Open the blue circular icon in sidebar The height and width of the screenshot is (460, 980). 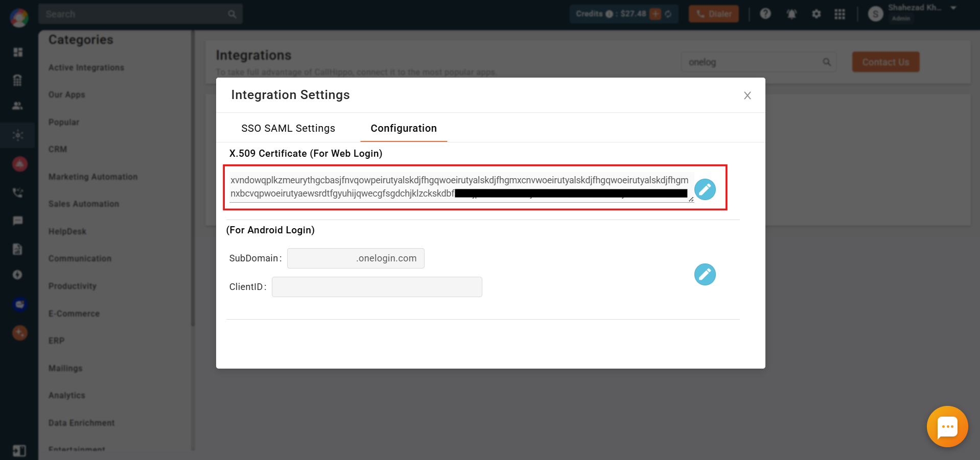coord(19,304)
